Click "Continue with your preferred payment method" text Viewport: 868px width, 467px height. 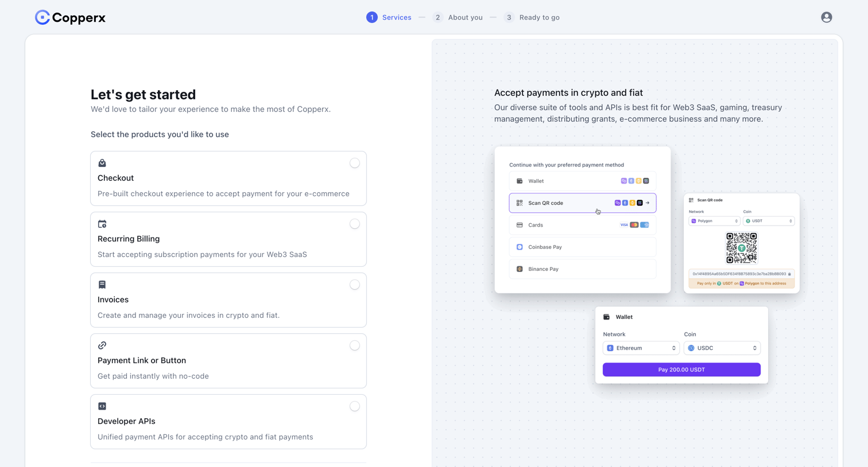coord(567,165)
